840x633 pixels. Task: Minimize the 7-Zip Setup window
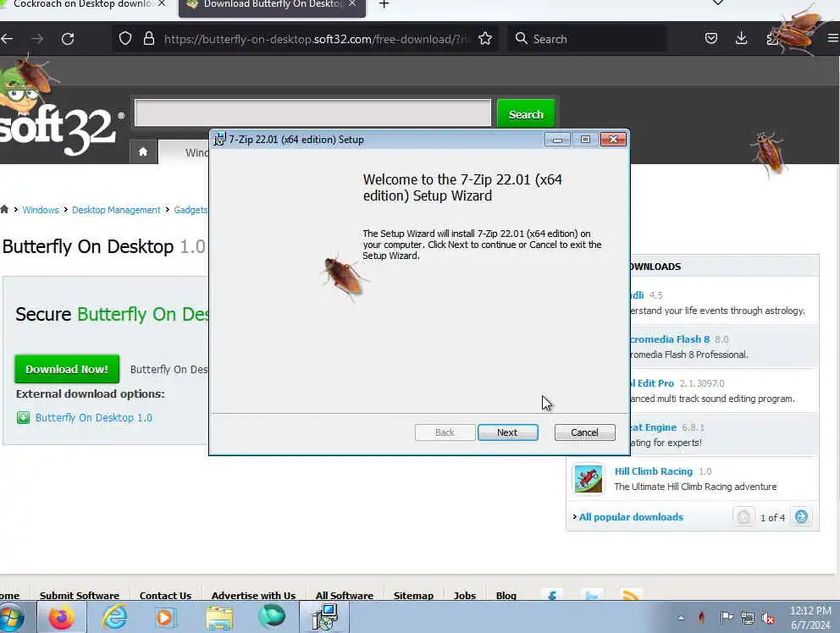pyautogui.click(x=557, y=140)
